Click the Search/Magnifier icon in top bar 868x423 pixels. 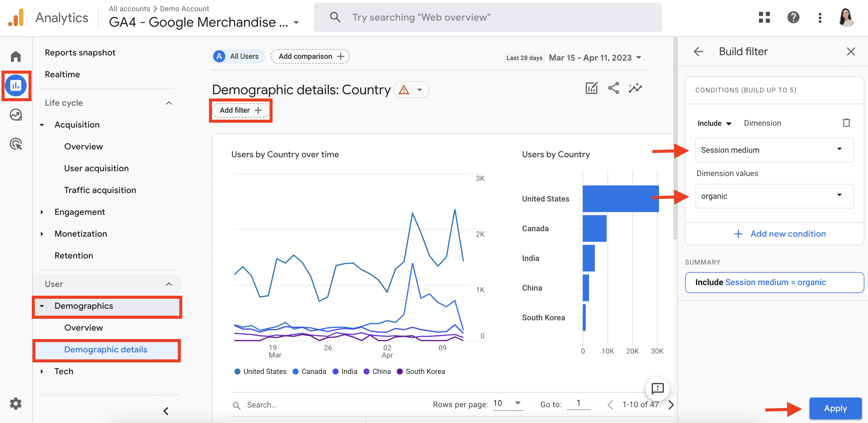coord(335,17)
